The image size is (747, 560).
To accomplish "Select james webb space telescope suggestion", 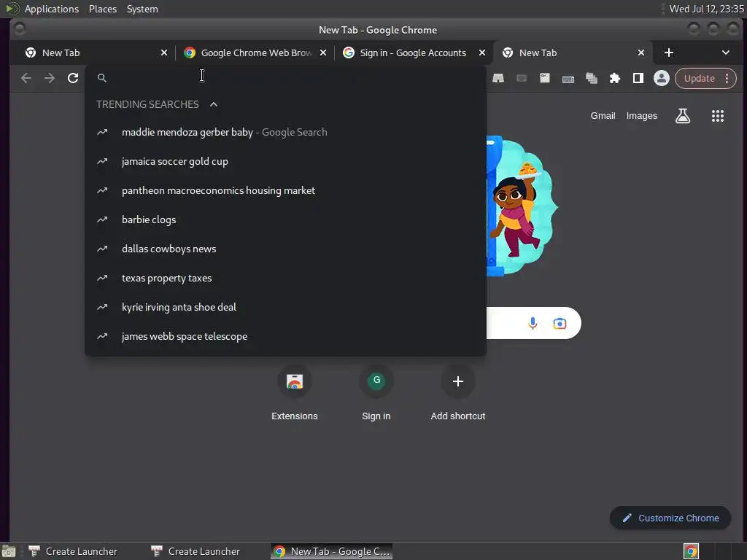I will [285, 336].
